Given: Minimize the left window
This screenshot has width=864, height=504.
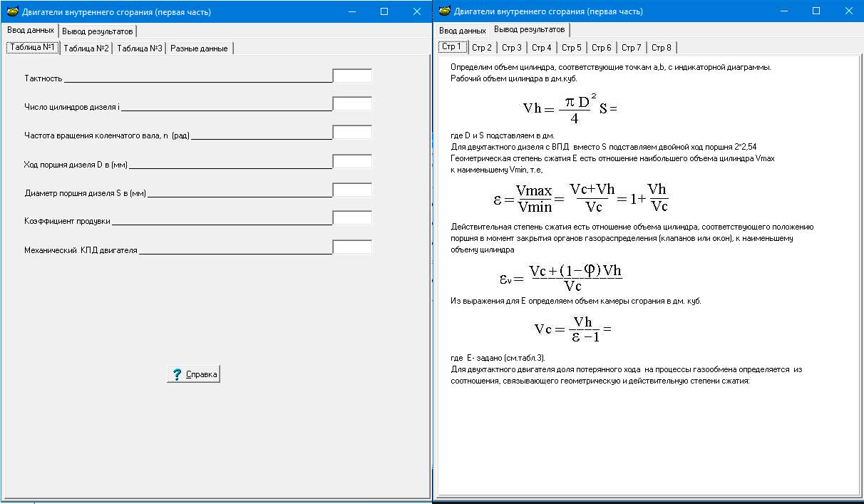Looking at the screenshot, I should point(351,11).
